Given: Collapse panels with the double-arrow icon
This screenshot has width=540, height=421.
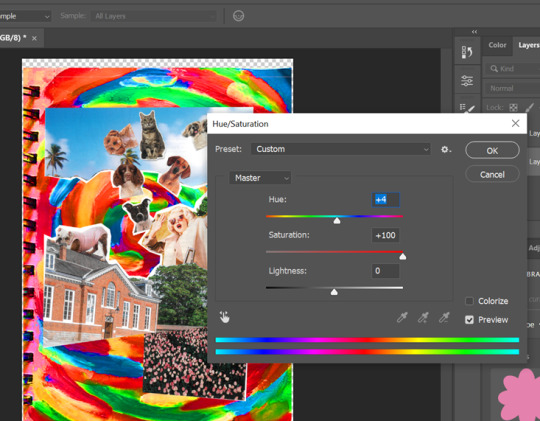Looking at the screenshot, I should tap(475, 32).
